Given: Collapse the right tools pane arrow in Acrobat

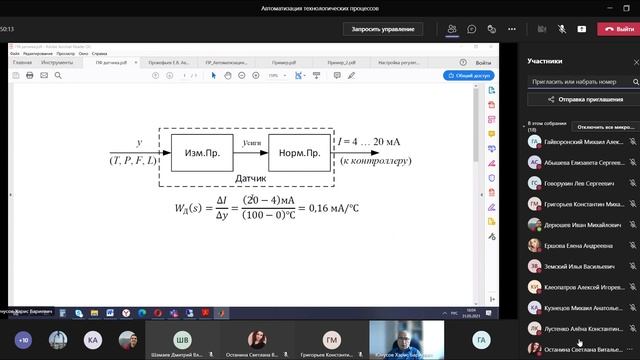Looking at the screenshot, I should 481,195.
